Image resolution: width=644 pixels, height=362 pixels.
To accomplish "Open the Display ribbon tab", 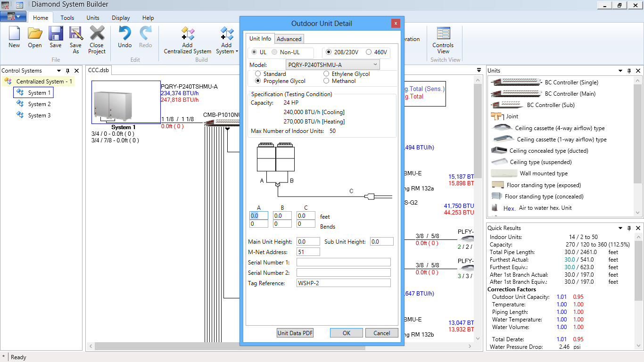I will pos(121,18).
